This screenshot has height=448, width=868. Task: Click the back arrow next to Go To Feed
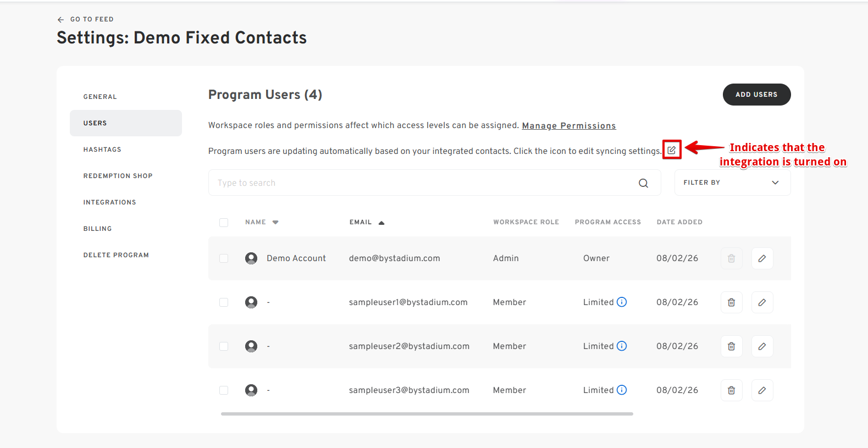pos(60,19)
